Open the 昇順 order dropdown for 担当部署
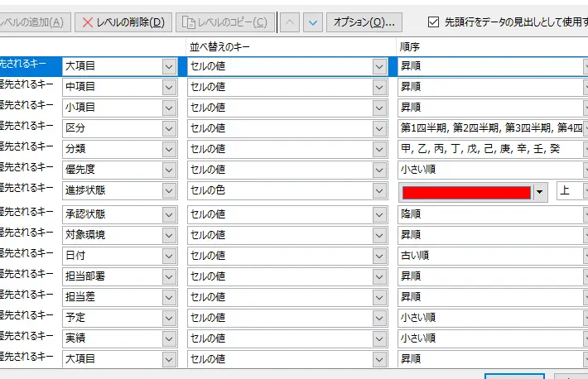This screenshot has height=379, width=588. 493,276
